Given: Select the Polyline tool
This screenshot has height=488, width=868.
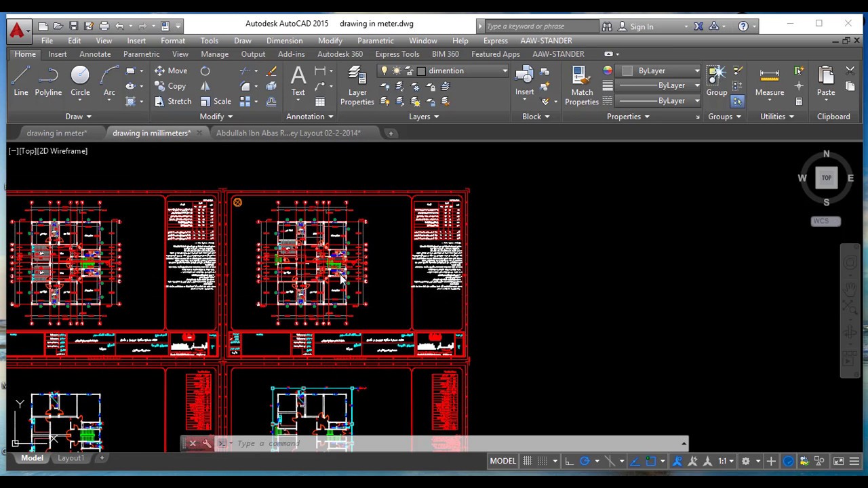Looking at the screenshot, I should [x=48, y=82].
